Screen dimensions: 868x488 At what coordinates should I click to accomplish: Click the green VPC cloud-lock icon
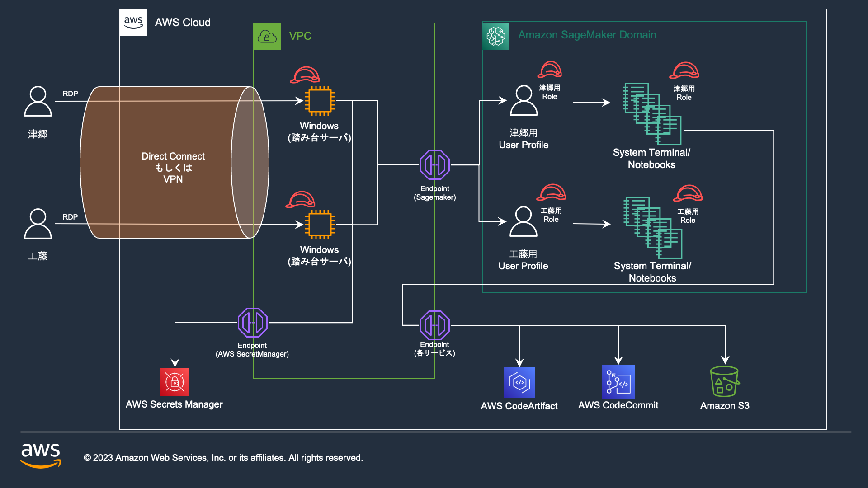pos(267,37)
